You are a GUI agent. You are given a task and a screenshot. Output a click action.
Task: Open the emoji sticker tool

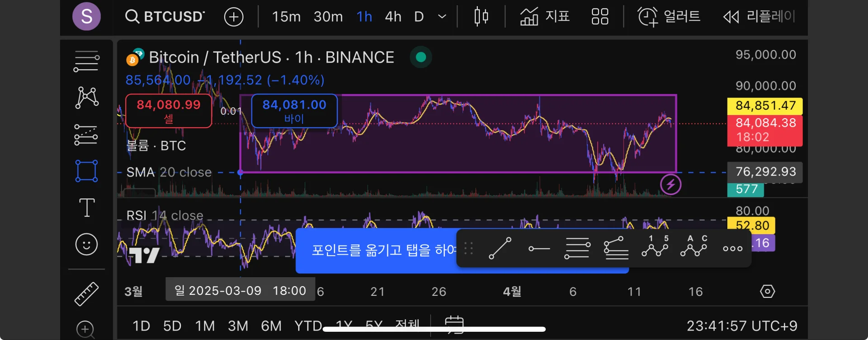[x=86, y=245]
